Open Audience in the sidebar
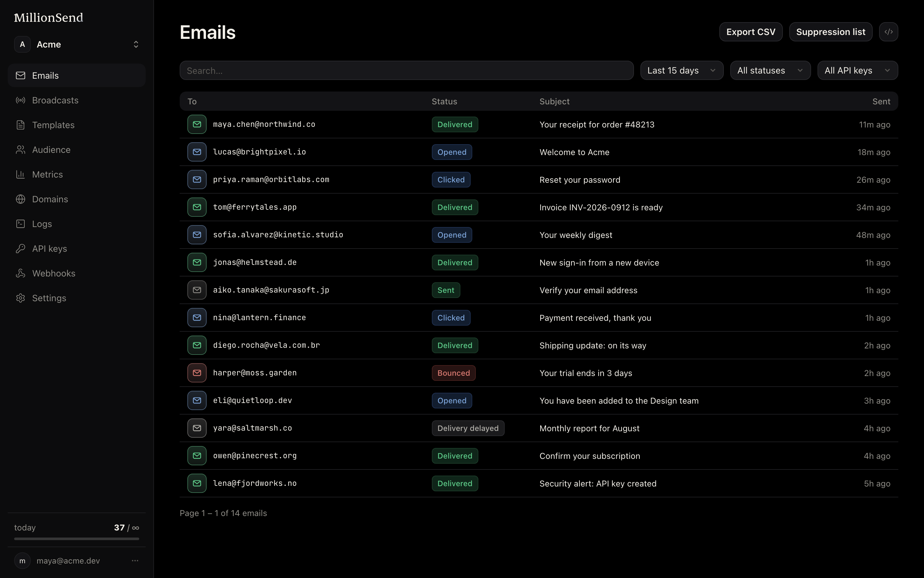Viewport: 924px width, 578px height. [76, 149]
